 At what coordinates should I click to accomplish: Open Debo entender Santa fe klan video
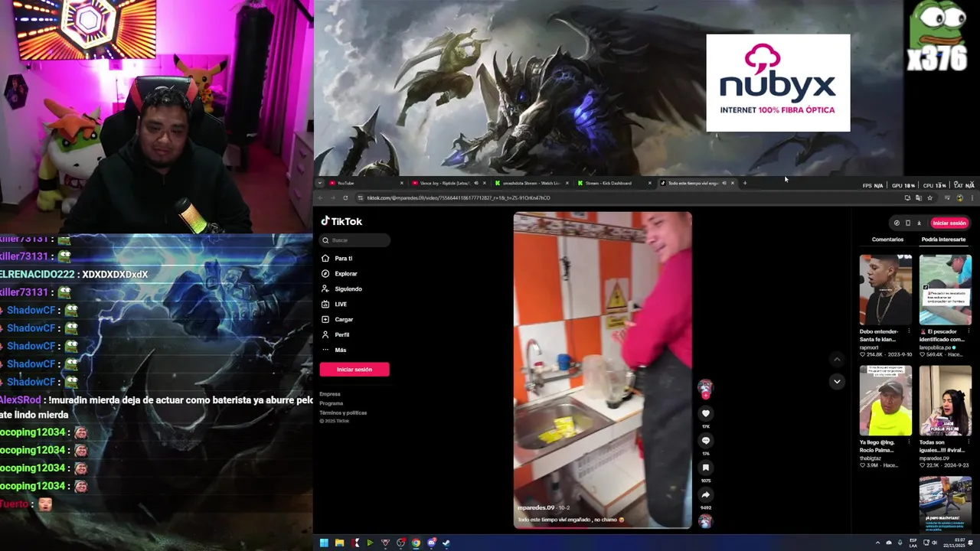[x=885, y=290]
